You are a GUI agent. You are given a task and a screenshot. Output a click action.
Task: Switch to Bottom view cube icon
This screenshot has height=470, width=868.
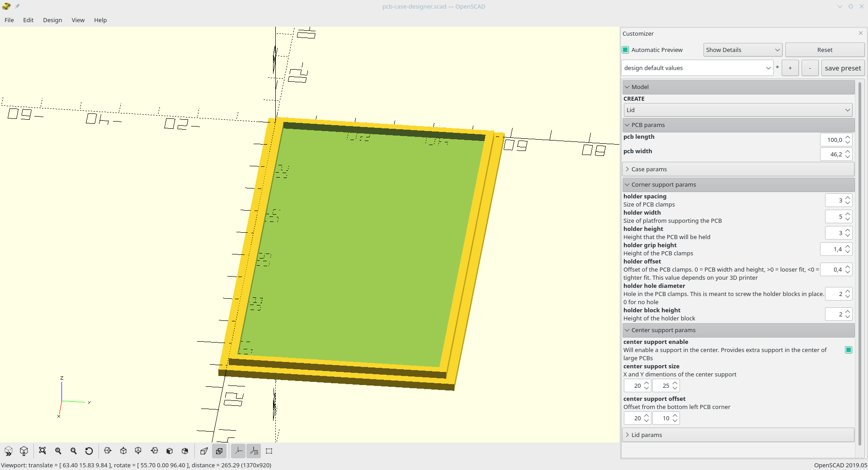pos(138,451)
